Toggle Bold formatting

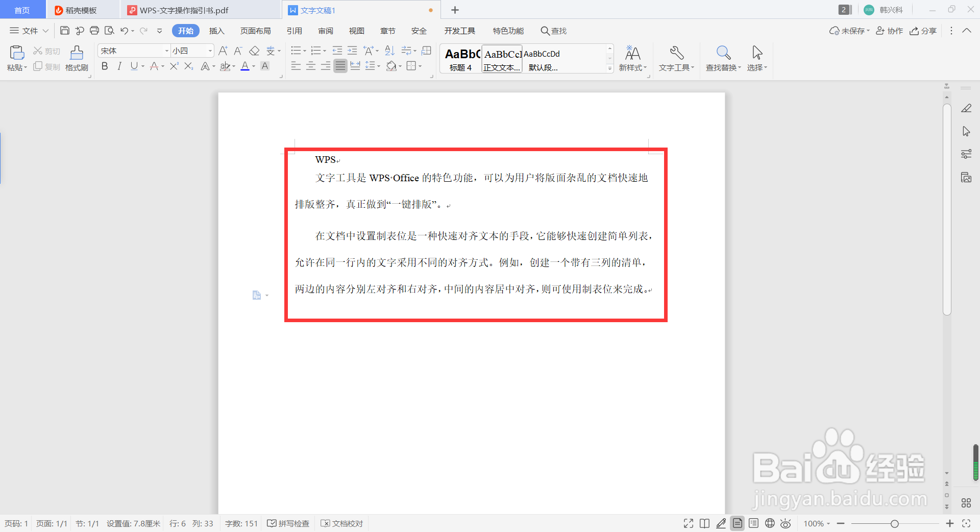[x=105, y=66]
